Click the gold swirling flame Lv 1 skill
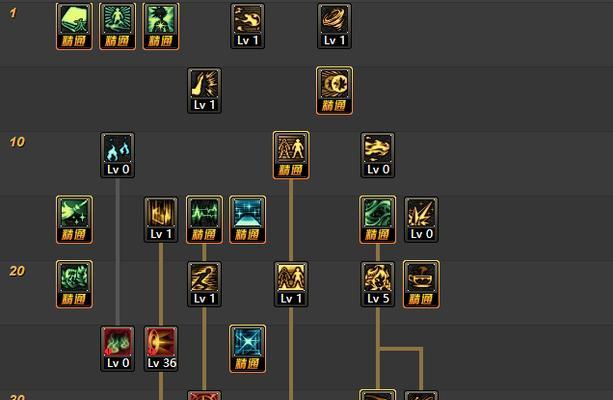The height and width of the screenshot is (400, 613). [247, 26]
